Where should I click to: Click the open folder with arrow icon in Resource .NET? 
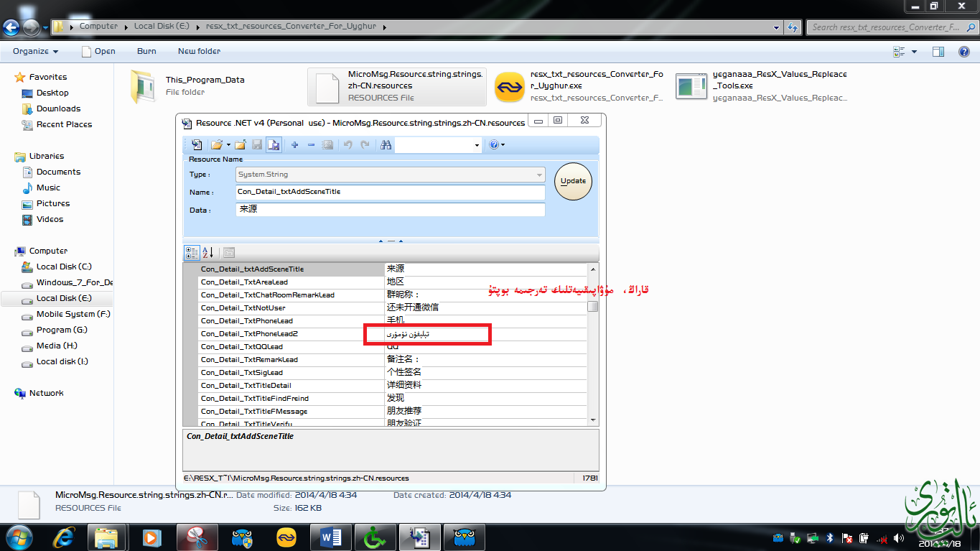[x=241, y=144]
